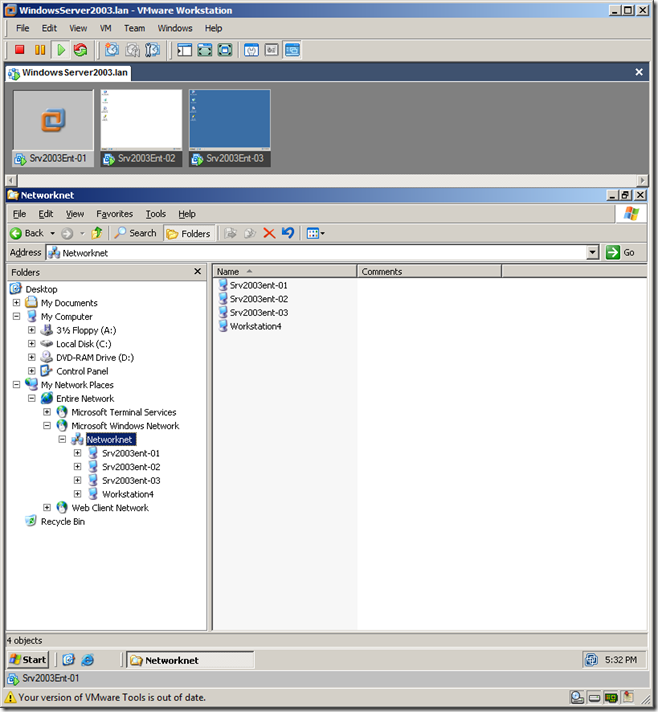This screenshot has height=712, width=658.
Task: Toggle the VMware sidebar view icon
Action: [x=184, y=49]
